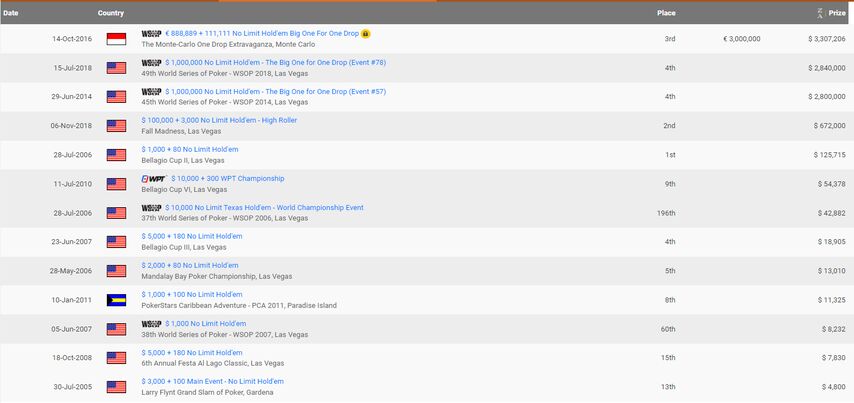
Task: Select the 1st place cell
Action: (x=670, y=155)
